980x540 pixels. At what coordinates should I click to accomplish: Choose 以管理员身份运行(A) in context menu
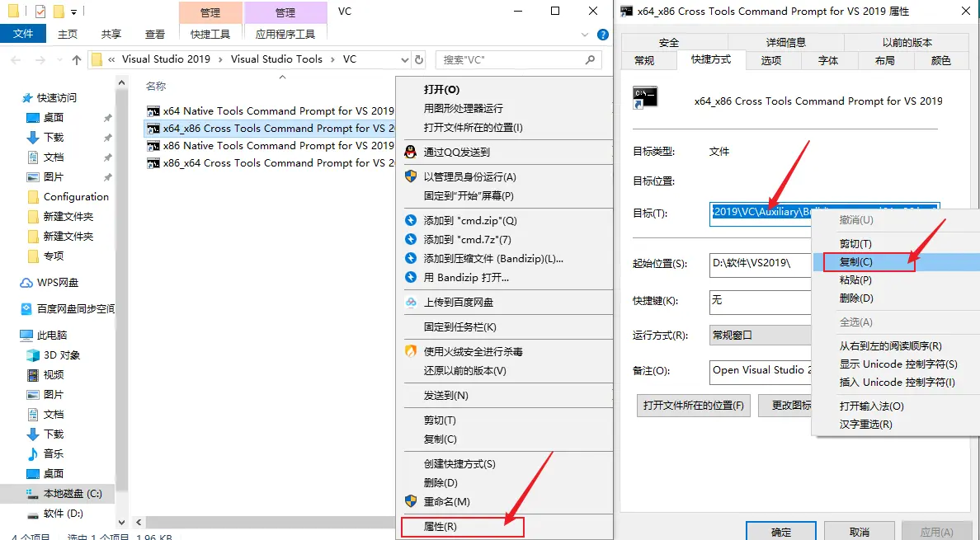pos(470,176)
